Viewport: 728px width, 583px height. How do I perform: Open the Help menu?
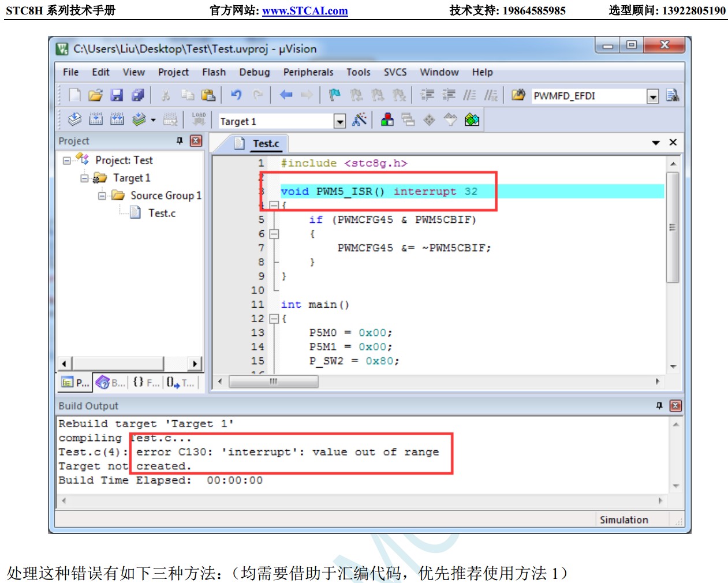point(482,72)
